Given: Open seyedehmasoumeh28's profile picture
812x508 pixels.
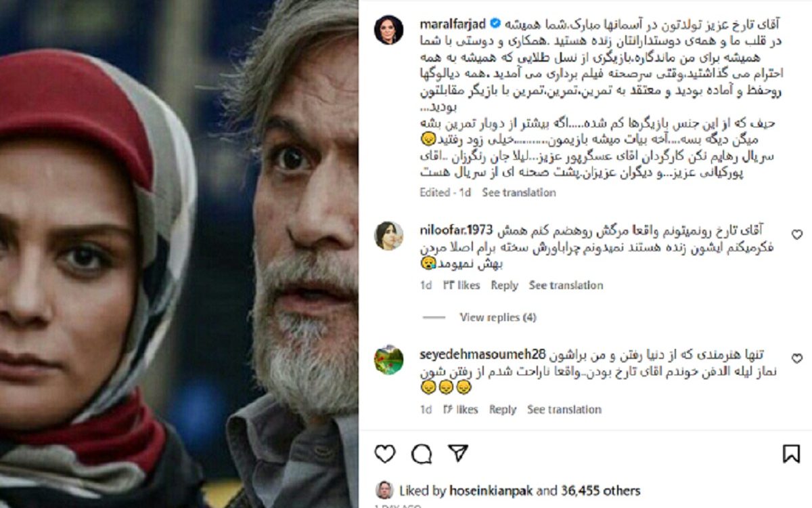Looking at the screenshot, I should click(388, 360).
